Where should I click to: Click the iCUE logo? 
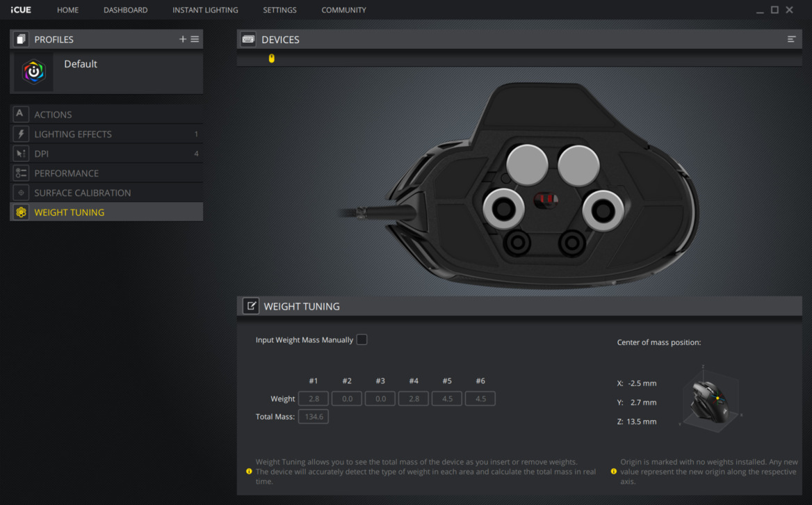point(21,10)
